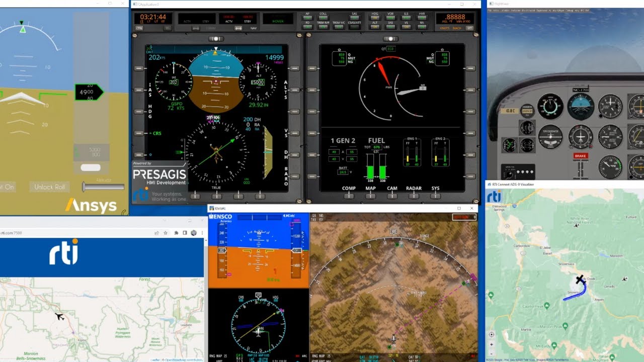Click the red BRAKE indicator in cockpit view
The image size is (644, 362).
pyautogui.click(x=580, y=156)
